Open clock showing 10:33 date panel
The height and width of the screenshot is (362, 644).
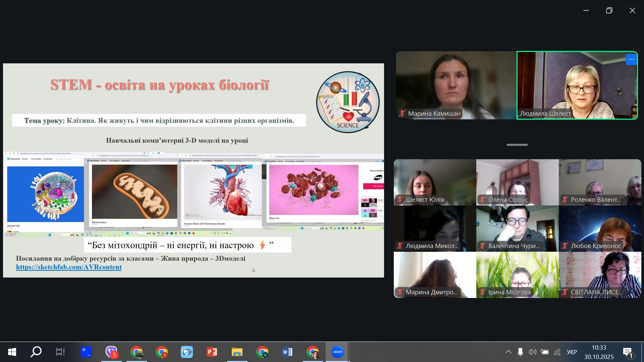click(x=599, y=352)
